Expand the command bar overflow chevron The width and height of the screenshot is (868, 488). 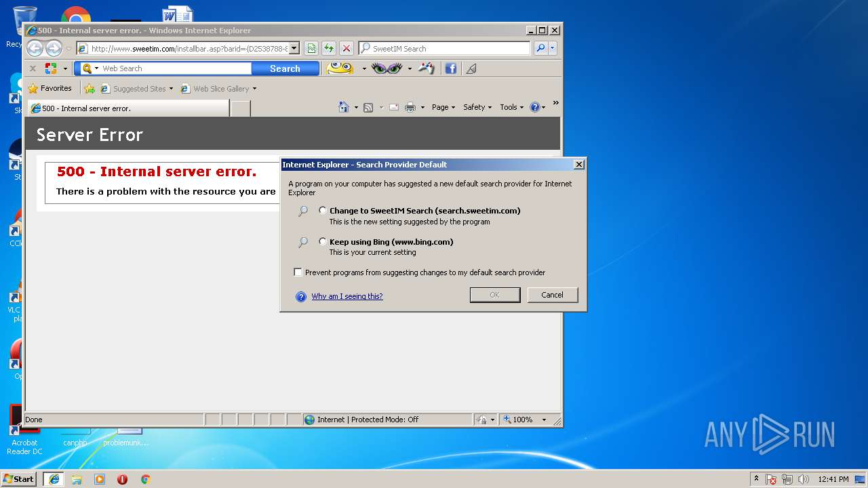point(555,104)
